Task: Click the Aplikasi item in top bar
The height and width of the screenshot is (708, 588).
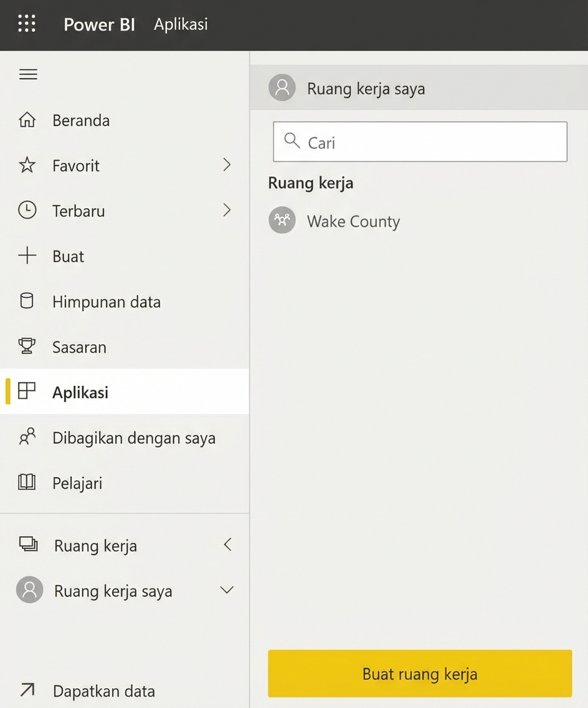Action: [x=180, y=24]
